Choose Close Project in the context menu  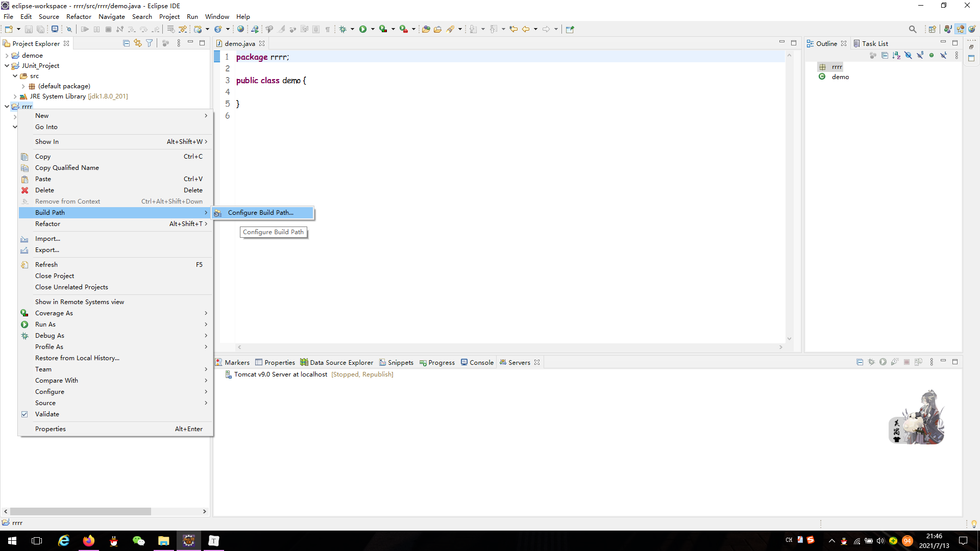pyautogui.click(x=55, y=275)
